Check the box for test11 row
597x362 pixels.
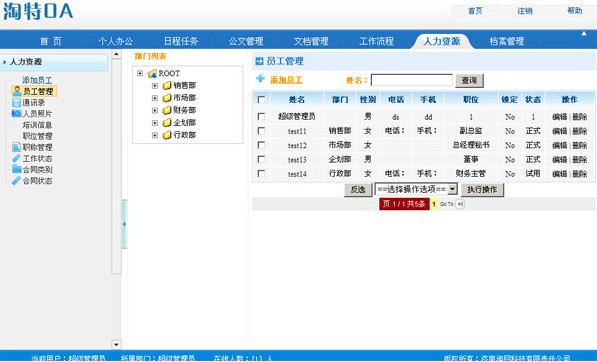coord(261,131)
